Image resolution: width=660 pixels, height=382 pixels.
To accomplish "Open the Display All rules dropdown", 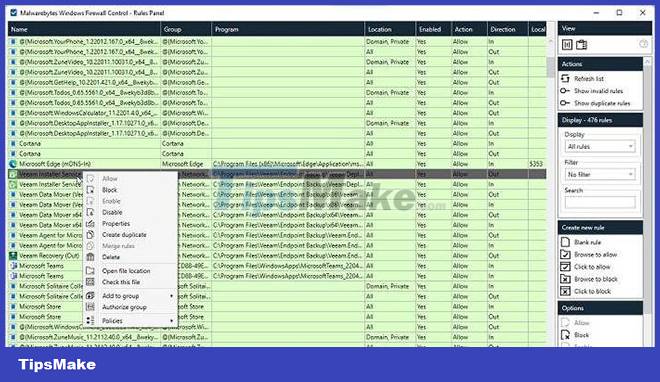I will click(600, 146).
